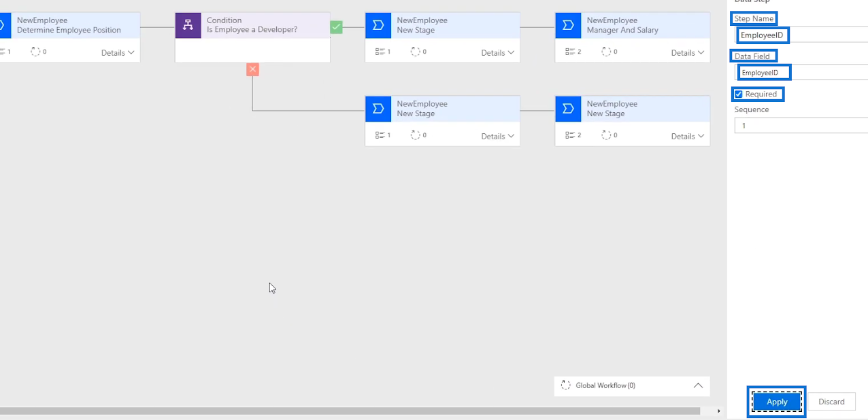Click 'Global Workflow (0)' label
The width and height of the screenshot is (868, 420).
[x=605, y=385]
